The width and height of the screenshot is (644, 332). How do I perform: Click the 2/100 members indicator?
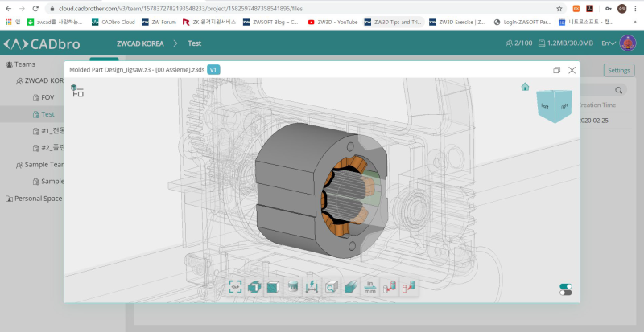click(x=518, y=43)
